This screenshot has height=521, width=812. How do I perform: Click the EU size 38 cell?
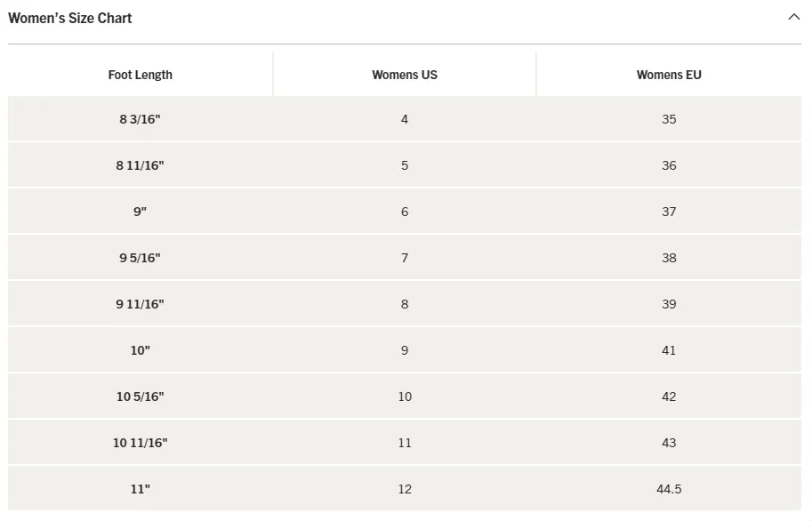coord(669,258)
